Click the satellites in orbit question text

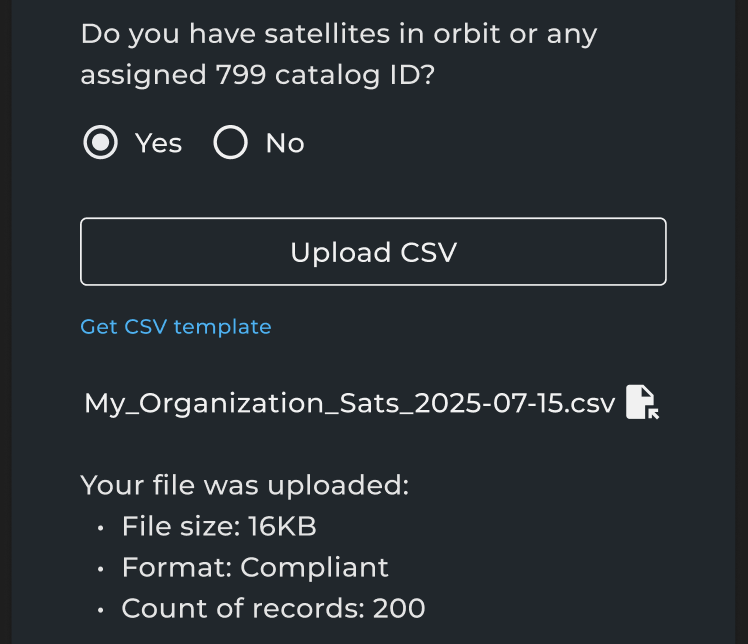pyautogui.click(x=339, y=34)
